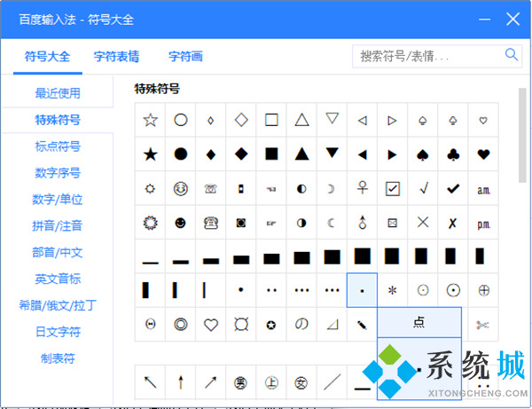This screenshot has width=532, height=409.
Task: Open the 标点符号 category
Action: [x=58, y=146]
